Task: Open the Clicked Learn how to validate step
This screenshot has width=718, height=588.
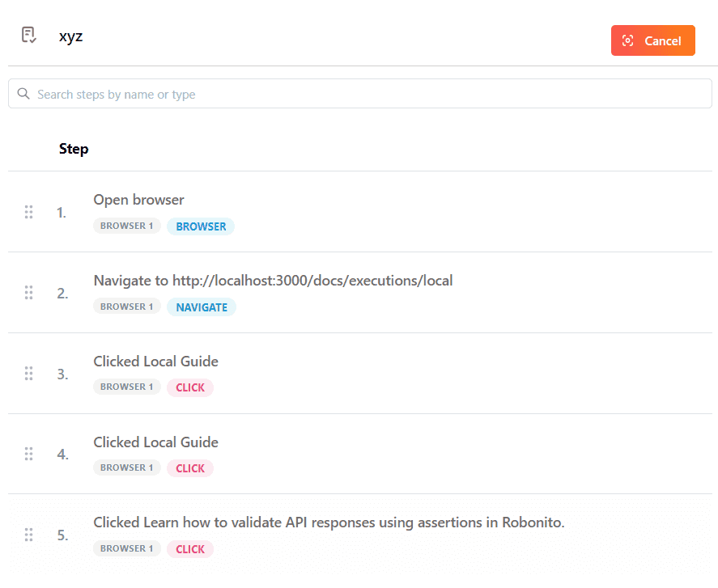Action: [329, 522]
